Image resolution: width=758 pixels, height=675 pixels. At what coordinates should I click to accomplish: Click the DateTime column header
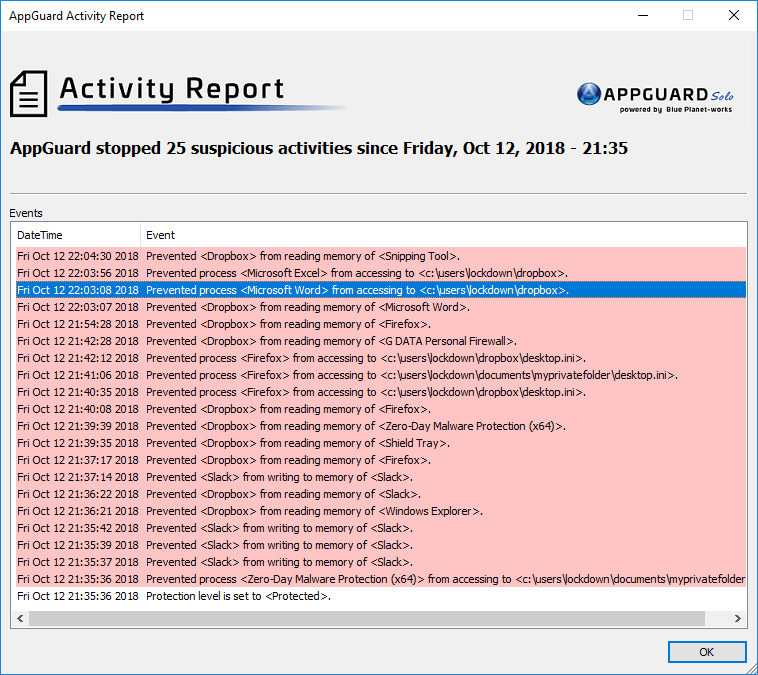click(x=76, y=235)
